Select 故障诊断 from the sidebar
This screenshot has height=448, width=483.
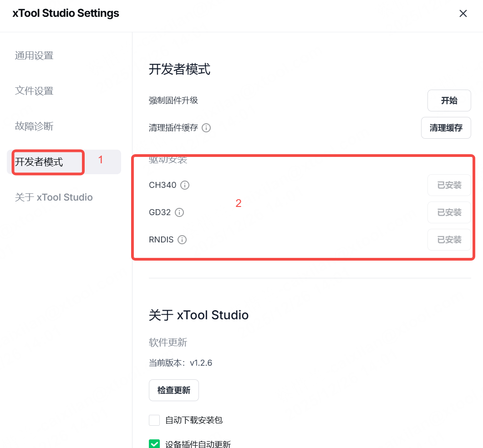coord(34,126)
